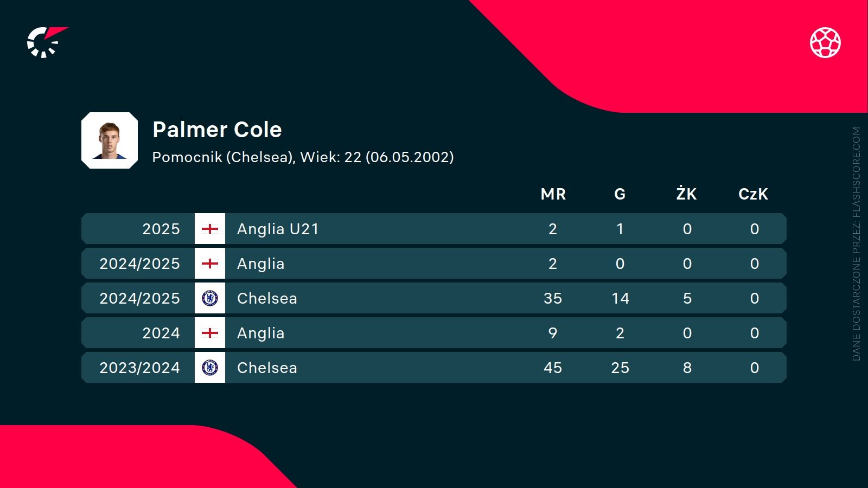Click the England flag in the 2024/2025 Anglia row
The width and height of the screenshot is (868, 488).
[210, 264]
